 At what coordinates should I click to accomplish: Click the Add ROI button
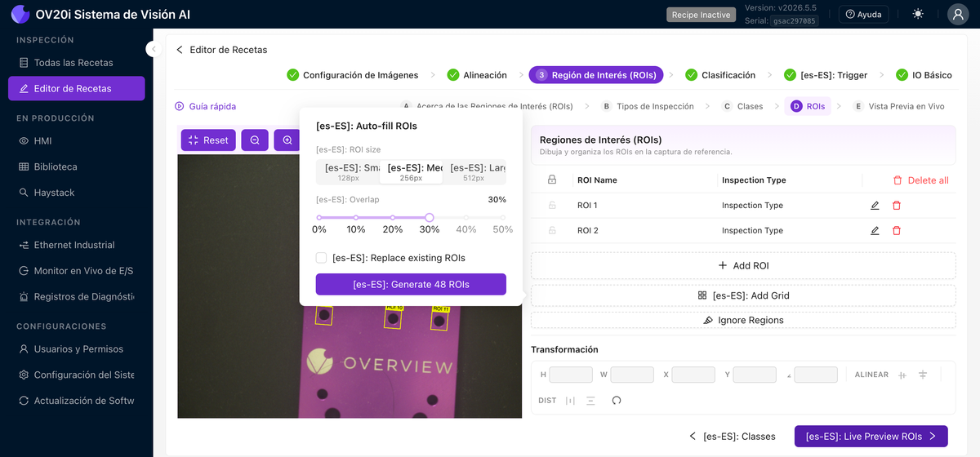[743, 265]
